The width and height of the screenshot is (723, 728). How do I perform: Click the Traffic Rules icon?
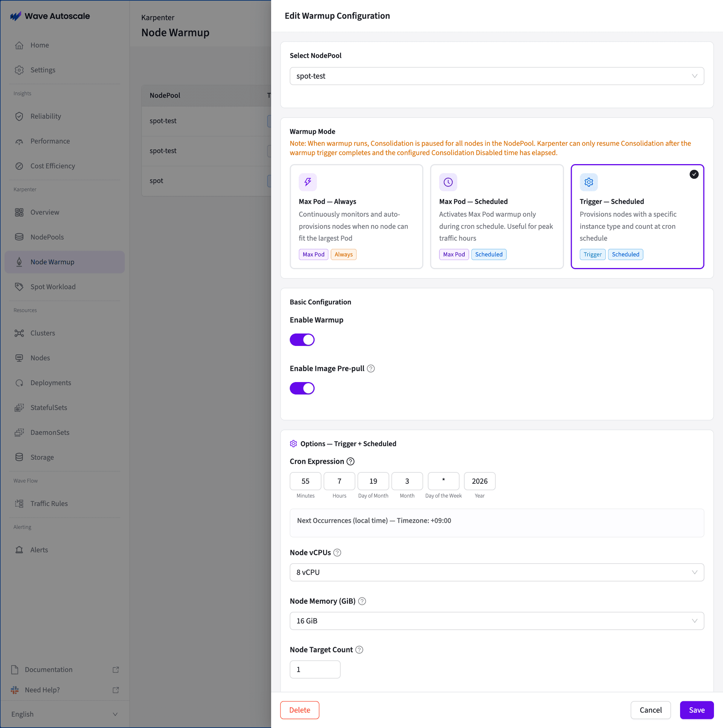point(19,504)
